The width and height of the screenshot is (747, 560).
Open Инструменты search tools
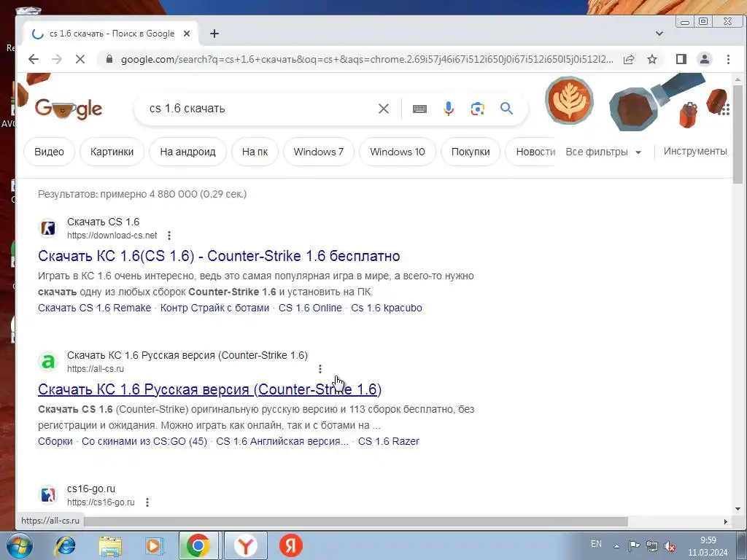(x=695, y=152)
